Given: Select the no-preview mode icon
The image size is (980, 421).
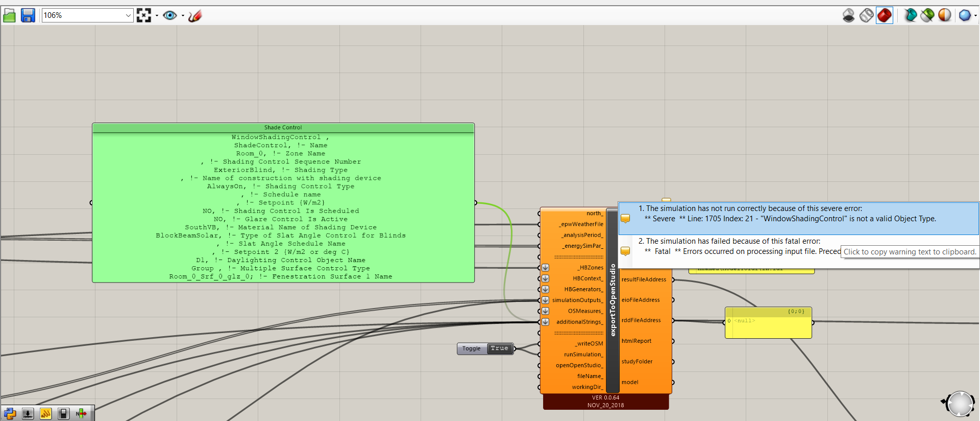Looking at the screenshot, I should (848, 15).
